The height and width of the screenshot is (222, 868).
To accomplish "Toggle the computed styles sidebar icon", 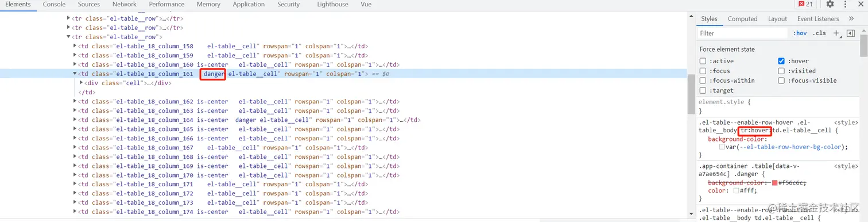I will (851, 33).
